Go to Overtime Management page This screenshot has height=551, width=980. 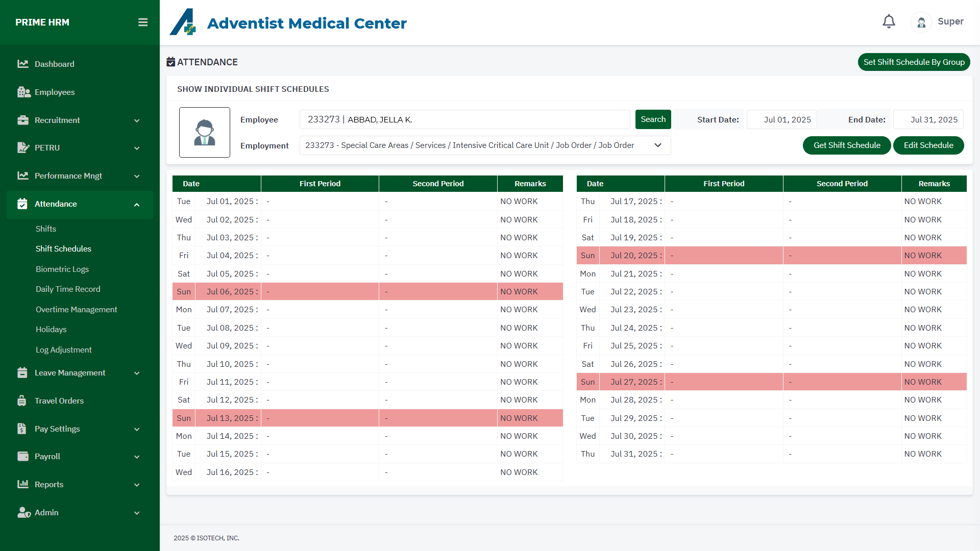pyautogui.click(x=77, y=310)
